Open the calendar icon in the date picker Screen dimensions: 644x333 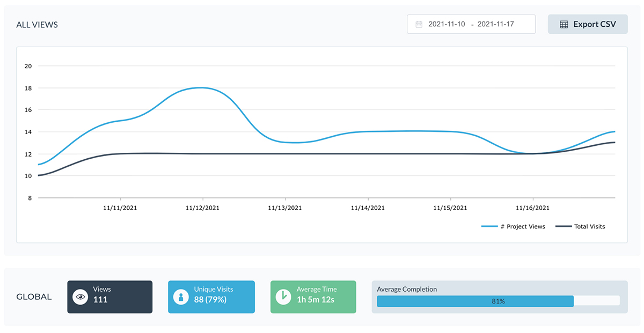[x=419, y=24]
